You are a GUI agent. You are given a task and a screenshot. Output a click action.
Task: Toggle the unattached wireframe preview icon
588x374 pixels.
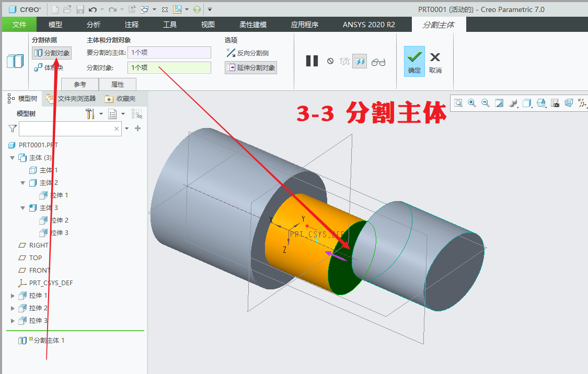[344, 61]
